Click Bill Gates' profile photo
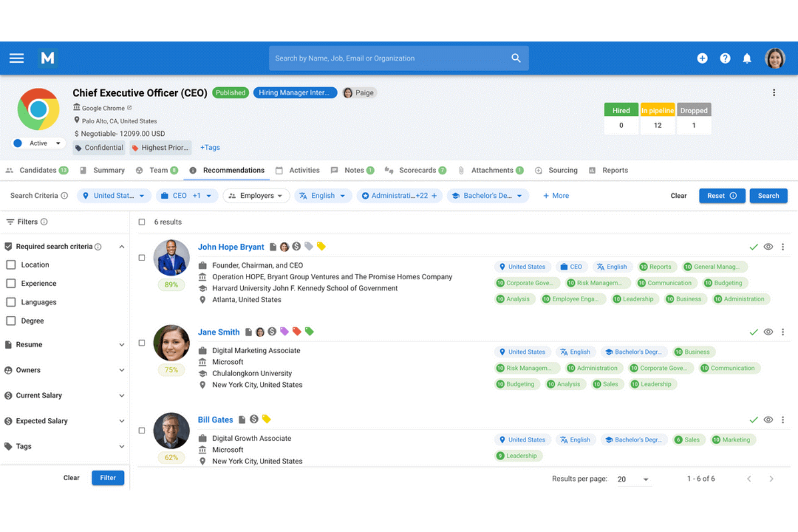798x532 pixels. (x=171, y=431)
